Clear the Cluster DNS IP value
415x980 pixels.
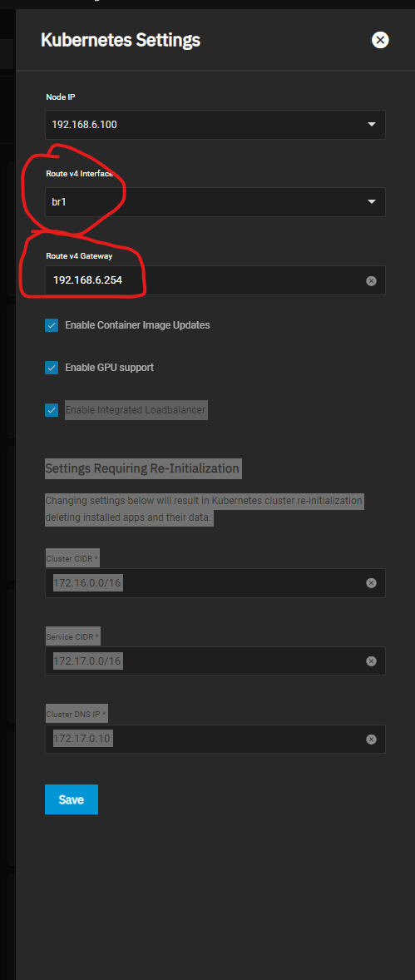pos(371,740)
